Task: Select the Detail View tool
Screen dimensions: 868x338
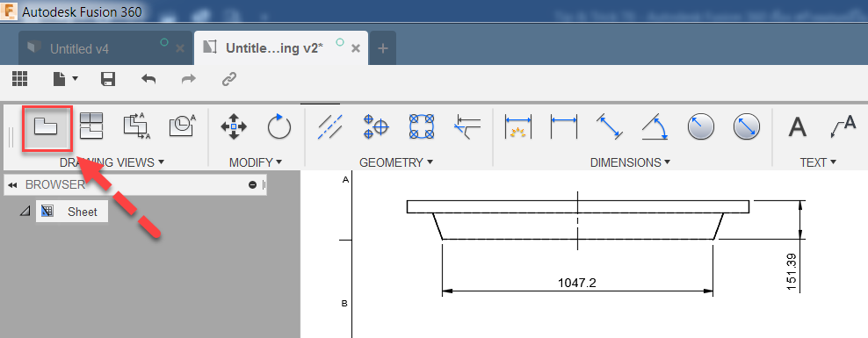Action: [182, 126]
